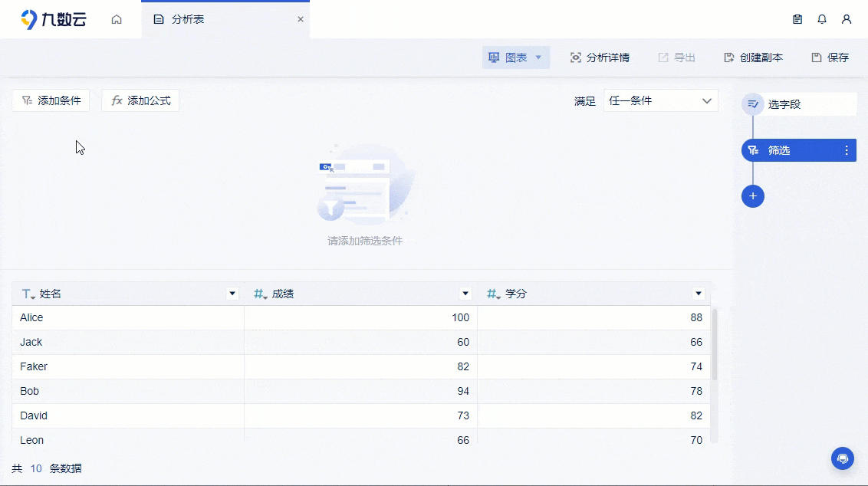The width and height of the screenshot is (868, 486).
Task: Expand the 图表 dropdown button
Action: 516,57
